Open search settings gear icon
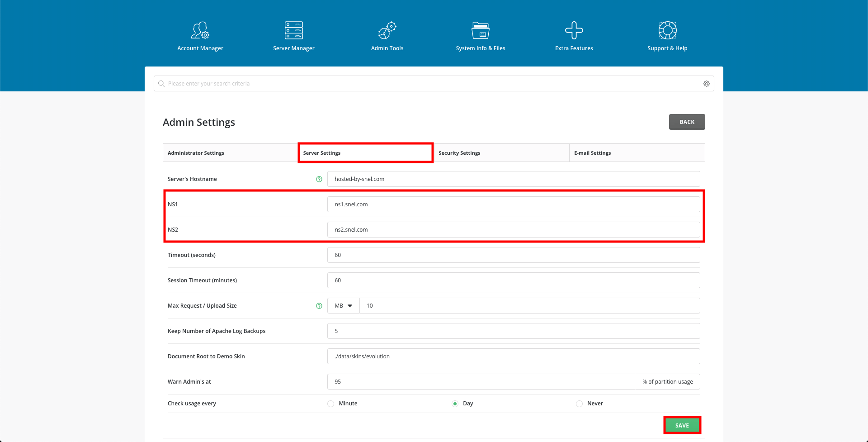This screenshot has height=442, width=868. [x=707, y=84]
